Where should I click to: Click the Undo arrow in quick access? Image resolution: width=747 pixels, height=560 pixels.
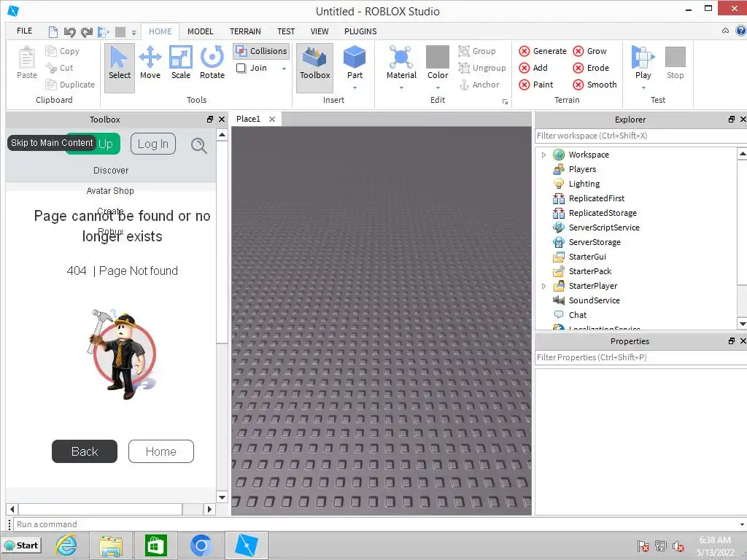tap(69, 32)
